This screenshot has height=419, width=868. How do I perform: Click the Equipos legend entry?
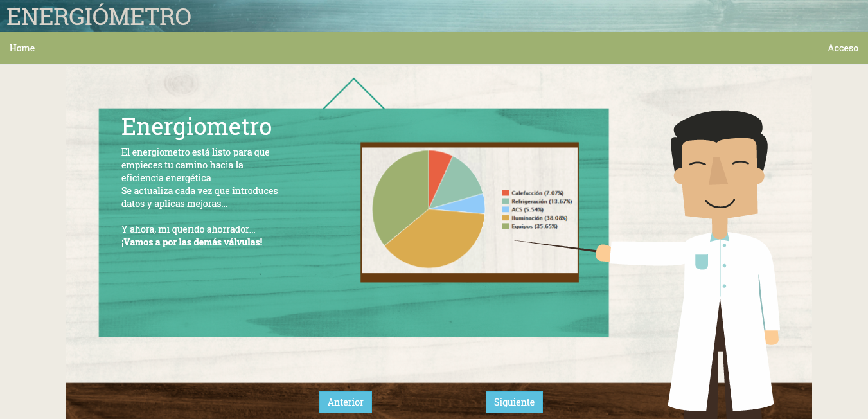tap(530, 226)
